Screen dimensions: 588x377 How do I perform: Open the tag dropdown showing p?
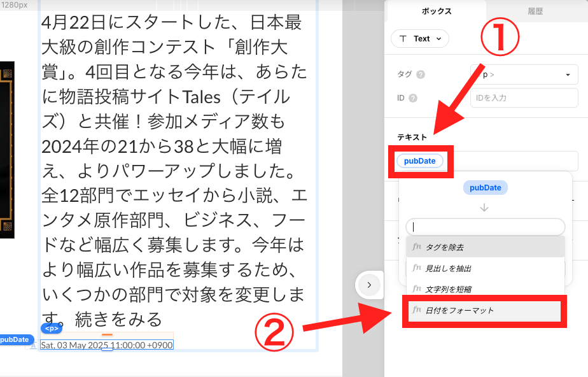pyautogui.click(x=524, y=75)
